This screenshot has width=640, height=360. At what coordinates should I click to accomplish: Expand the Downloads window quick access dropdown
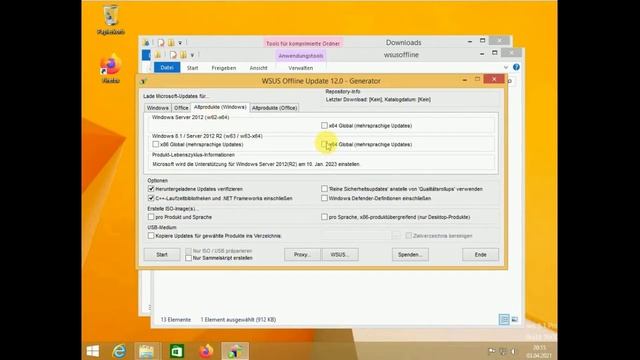coord(180,43)
